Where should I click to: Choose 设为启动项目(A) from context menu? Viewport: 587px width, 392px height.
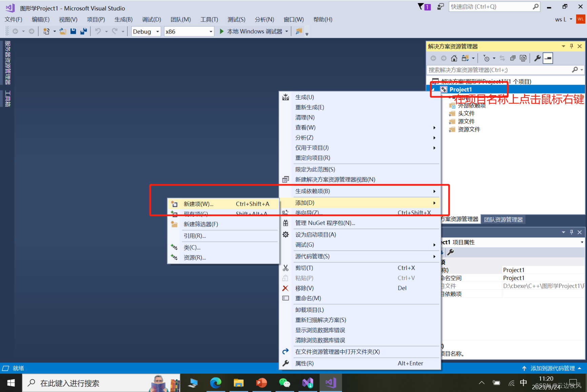point(360,235)
